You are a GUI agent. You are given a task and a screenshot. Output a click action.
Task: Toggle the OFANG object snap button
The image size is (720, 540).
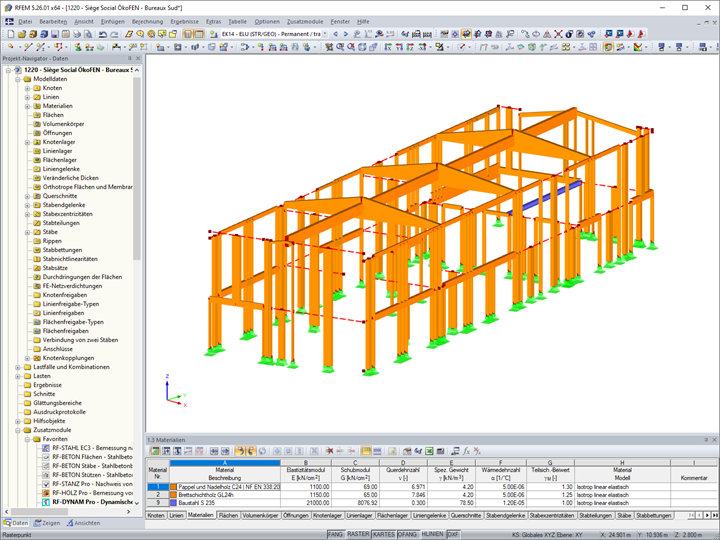[407, 534]
